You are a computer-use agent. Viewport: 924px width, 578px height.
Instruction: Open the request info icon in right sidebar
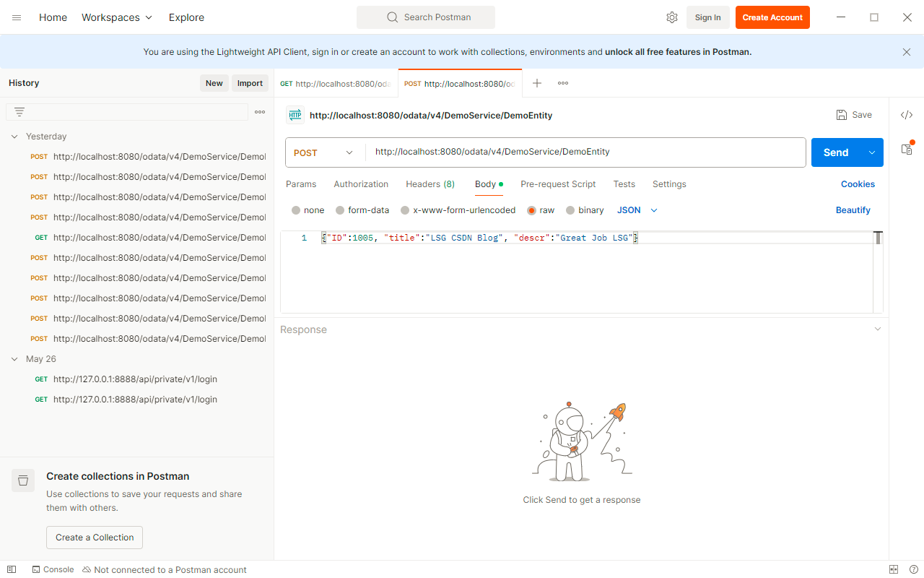click(907, 149)
